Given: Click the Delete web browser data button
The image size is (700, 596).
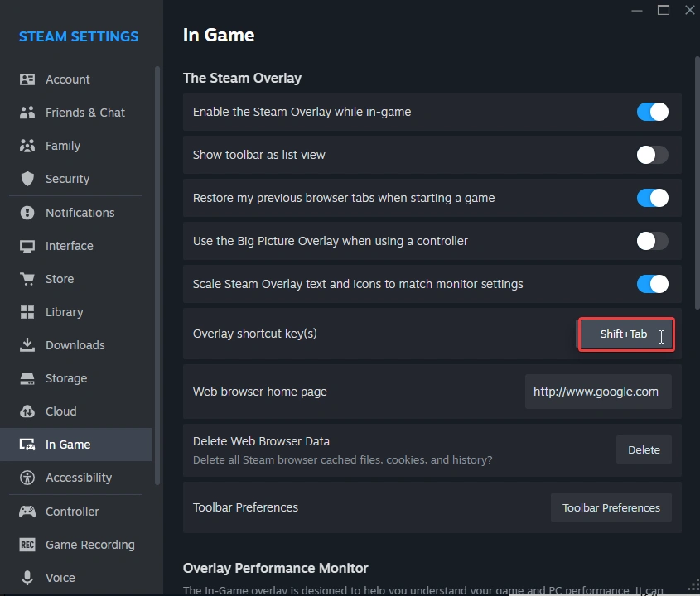Looking at the screenshot, I should point(644,449).
